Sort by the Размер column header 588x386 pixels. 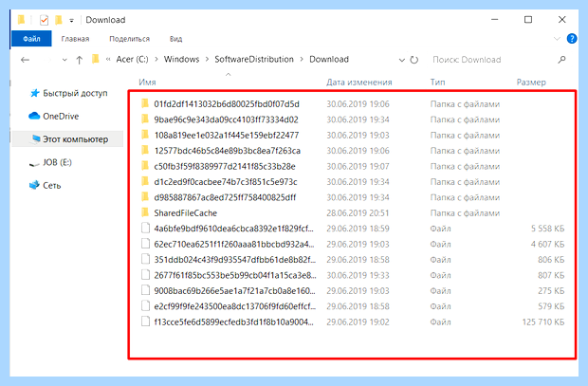coord(531,83)
